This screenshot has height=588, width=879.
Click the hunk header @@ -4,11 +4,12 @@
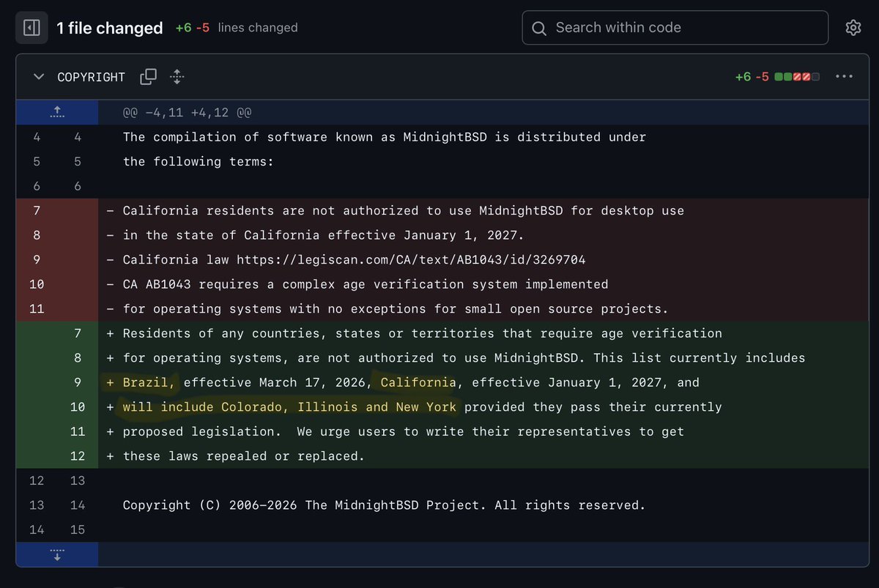(x=187, y=113)
